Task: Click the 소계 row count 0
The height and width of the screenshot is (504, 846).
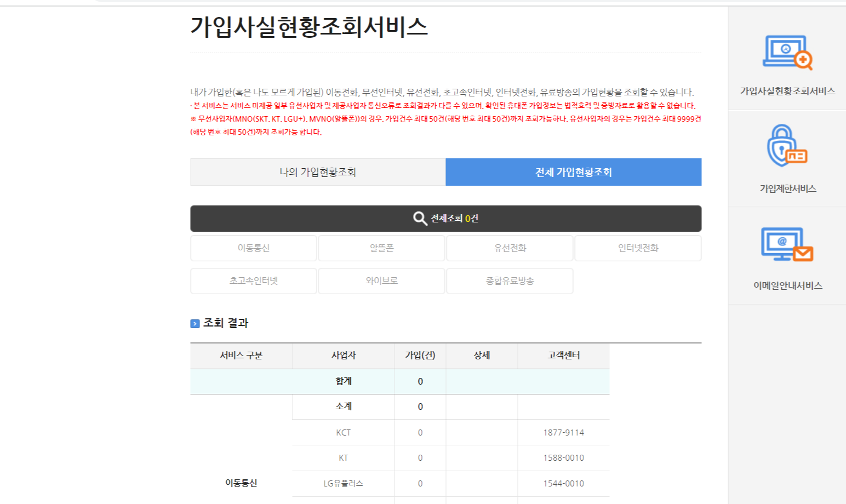Action: (420, 407)
